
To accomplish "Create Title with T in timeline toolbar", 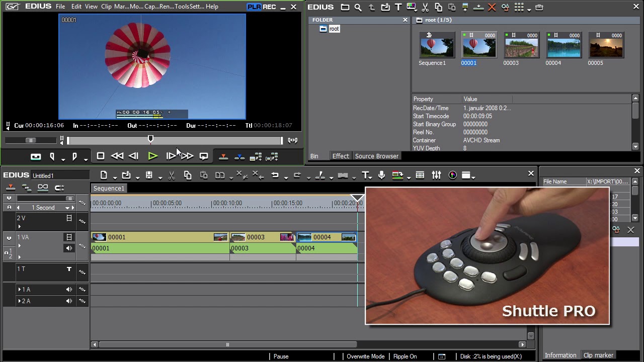I will pyautogui.click(x=365, y=175).
